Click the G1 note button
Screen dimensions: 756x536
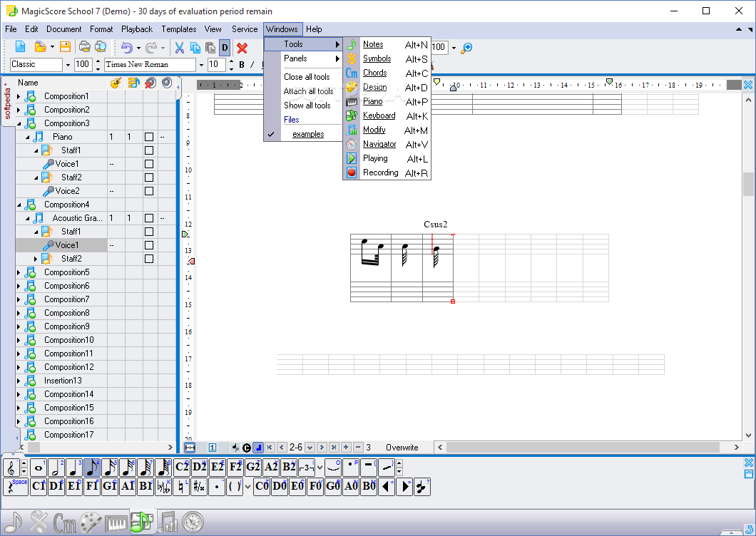click(x=109, y=486)
